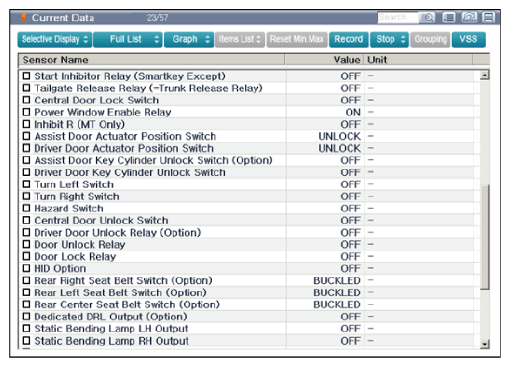The width and height of the screenshot is (510, 367).
Task: Check Driver Door Actuator Position Switch box
Action: [x=26, y=148]
